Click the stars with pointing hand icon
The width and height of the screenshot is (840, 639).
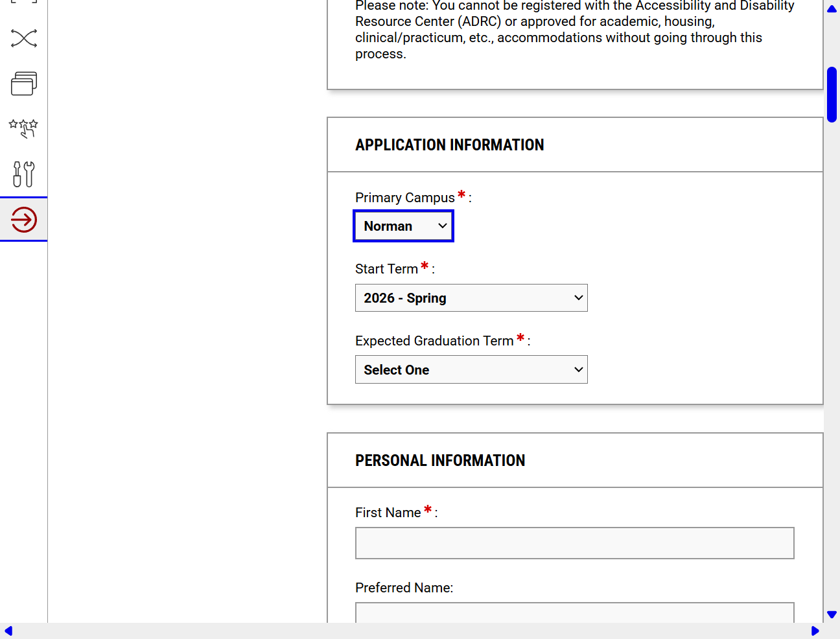[x=24, y=128]
